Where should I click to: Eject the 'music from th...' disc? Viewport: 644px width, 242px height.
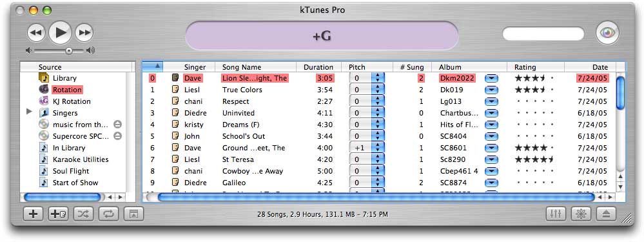pos(117,124)
